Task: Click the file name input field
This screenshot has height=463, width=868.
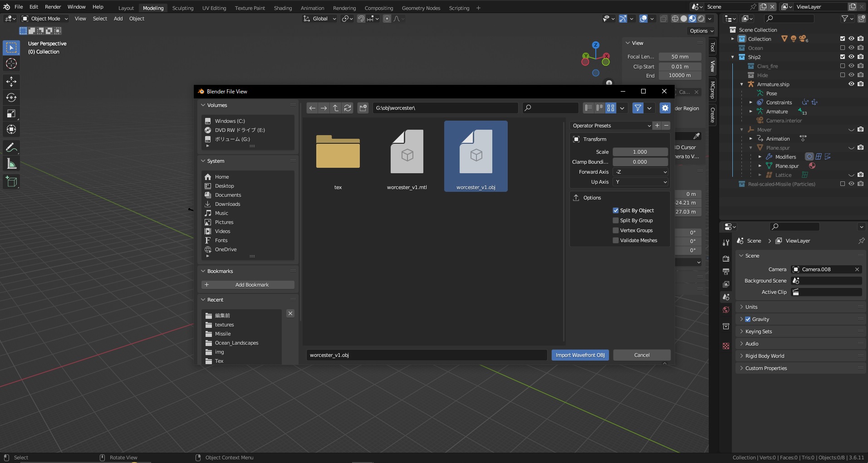Action: 427,355
